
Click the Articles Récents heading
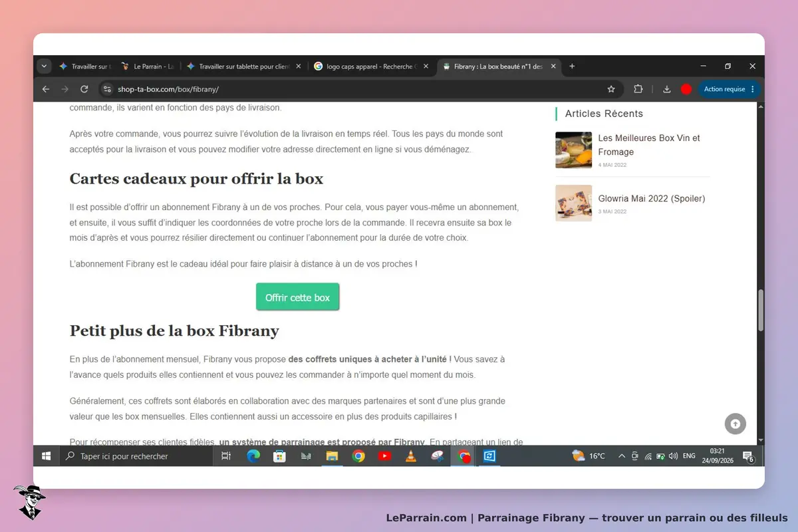point(604,114)
